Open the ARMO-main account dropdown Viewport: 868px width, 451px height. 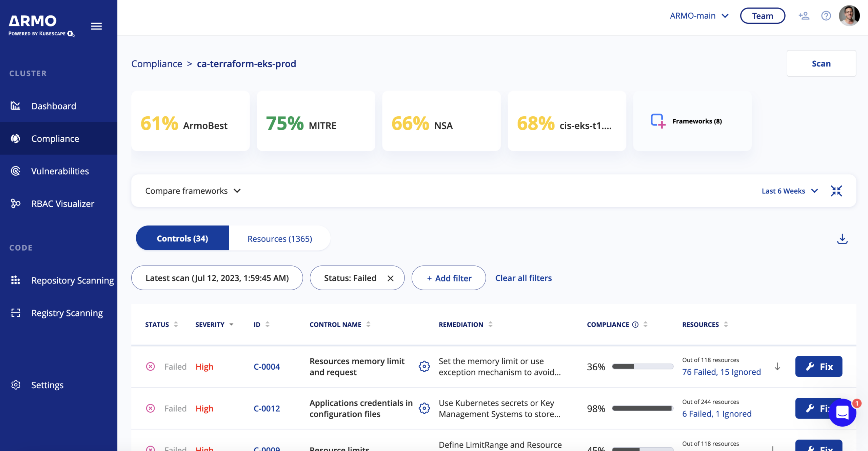[x=699, y=16]
